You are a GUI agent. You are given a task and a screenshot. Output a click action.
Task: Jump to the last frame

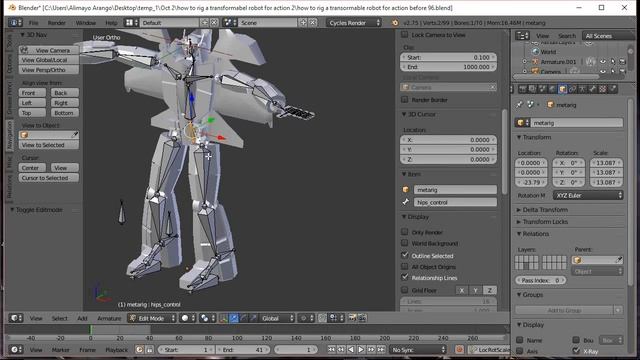coord(381,350)
